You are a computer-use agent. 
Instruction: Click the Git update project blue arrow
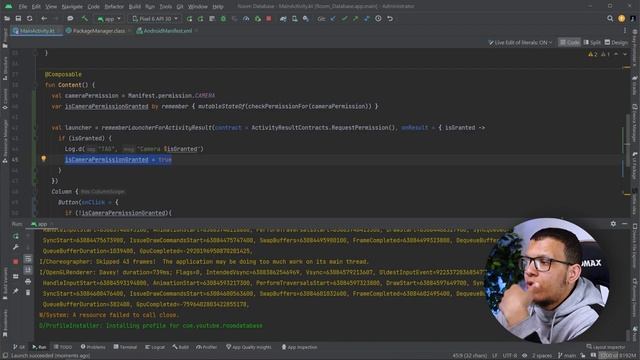[333, 19]
